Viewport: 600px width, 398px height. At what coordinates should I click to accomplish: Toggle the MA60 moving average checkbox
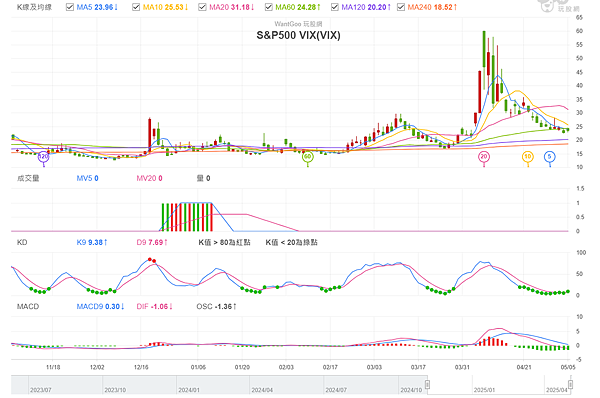click(269, 7)
